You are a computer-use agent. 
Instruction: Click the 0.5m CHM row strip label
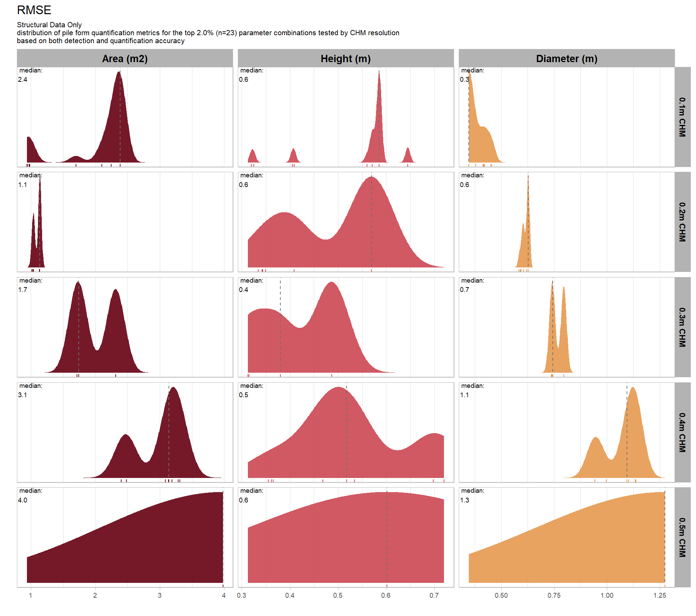point(682,537)
